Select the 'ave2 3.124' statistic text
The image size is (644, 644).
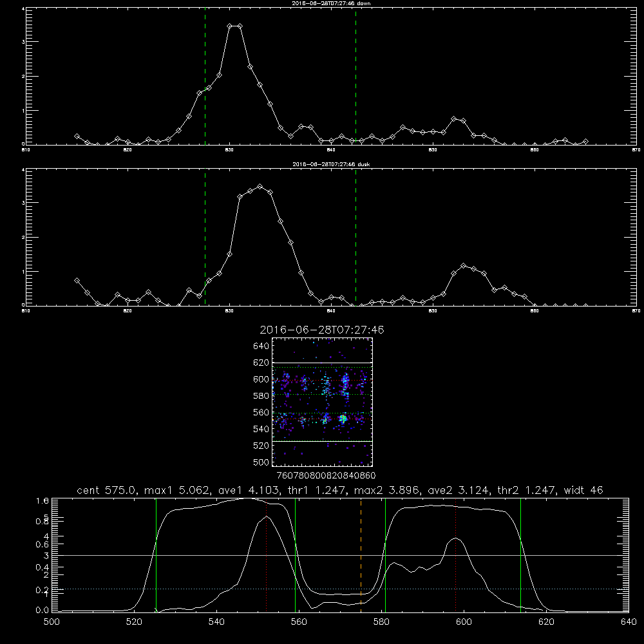coord(458,490)
